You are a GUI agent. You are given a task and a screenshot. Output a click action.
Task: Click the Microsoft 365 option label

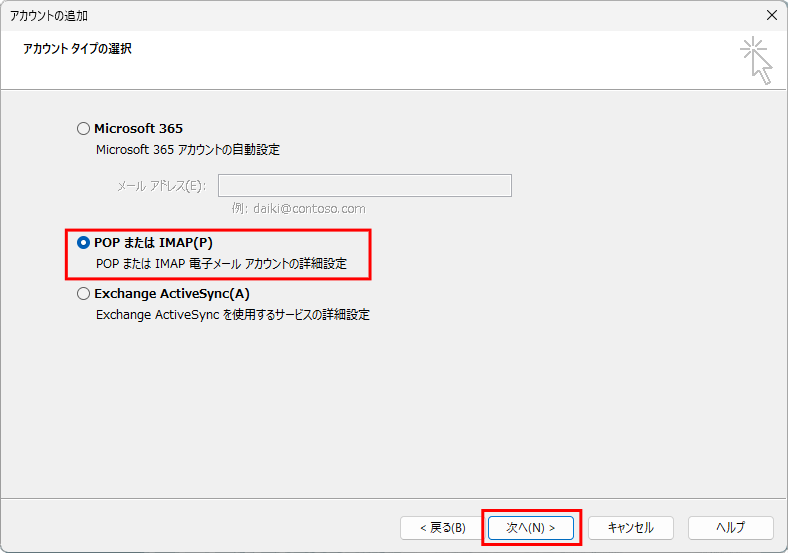pyautogui.click(x=138, y=129)
